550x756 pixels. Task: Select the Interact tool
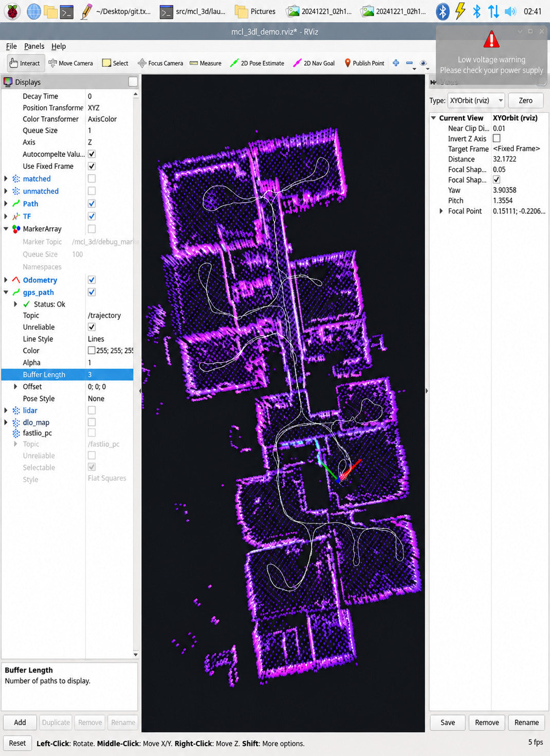(x=25, y=63)
